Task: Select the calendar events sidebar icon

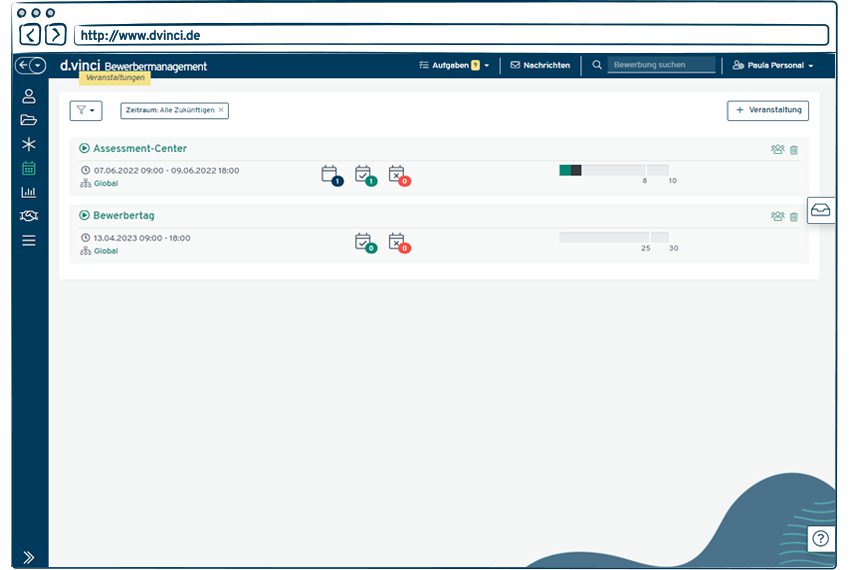Action: pos(29,168)
